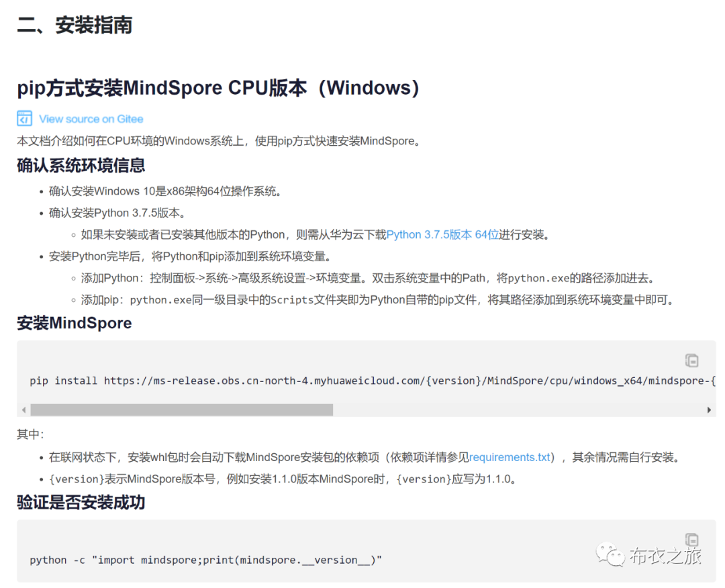This screenshot has height=588, width=725.
Task: Click the right scroll arrow of the code block
Action: pyautogui.click(x=709, y=409)
